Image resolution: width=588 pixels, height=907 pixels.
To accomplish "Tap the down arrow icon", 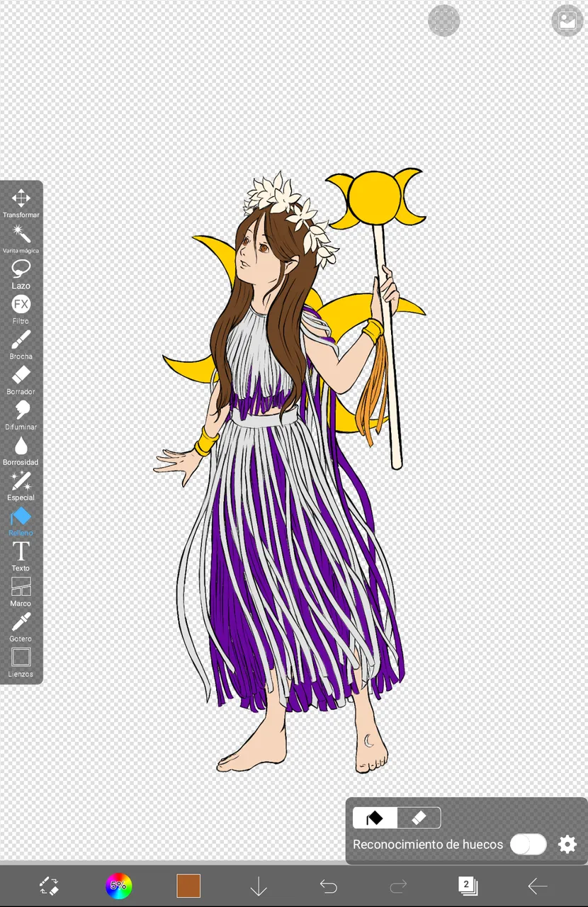I will pos(259,886).
